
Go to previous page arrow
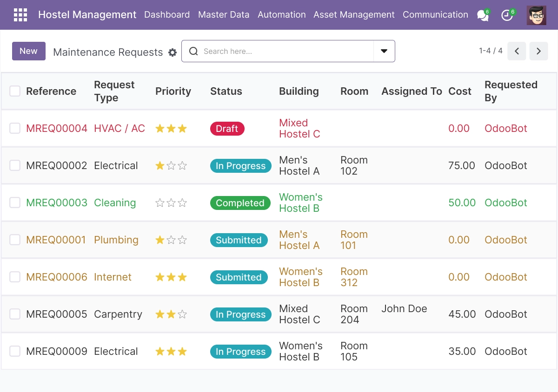pyautogui.click(x=517, y=51)
